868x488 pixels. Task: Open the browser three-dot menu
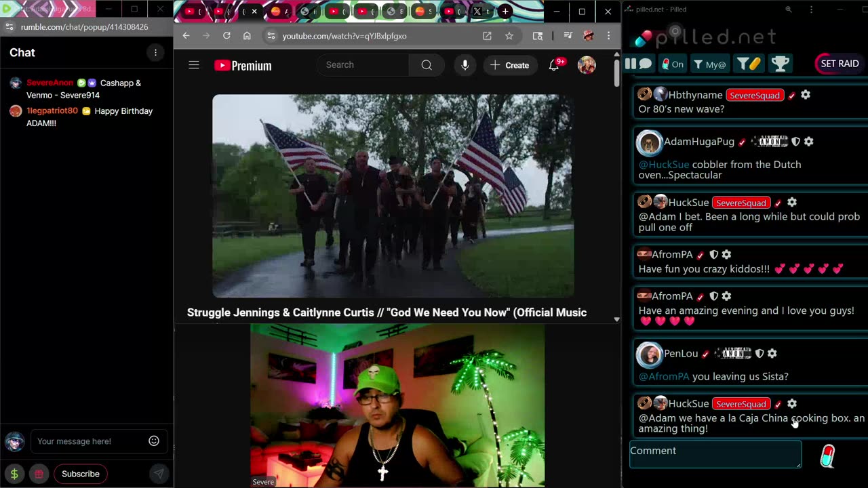point(608,36)
